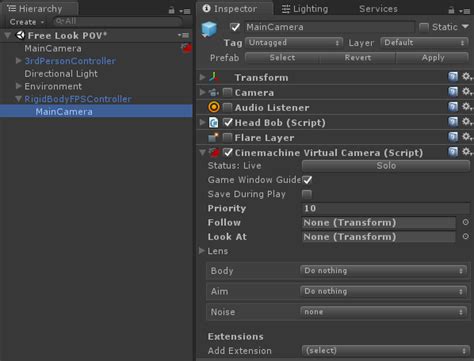Toggle the Static checkbox
The height and width of the screenshot is (361, 474).
tap(424, 27)
